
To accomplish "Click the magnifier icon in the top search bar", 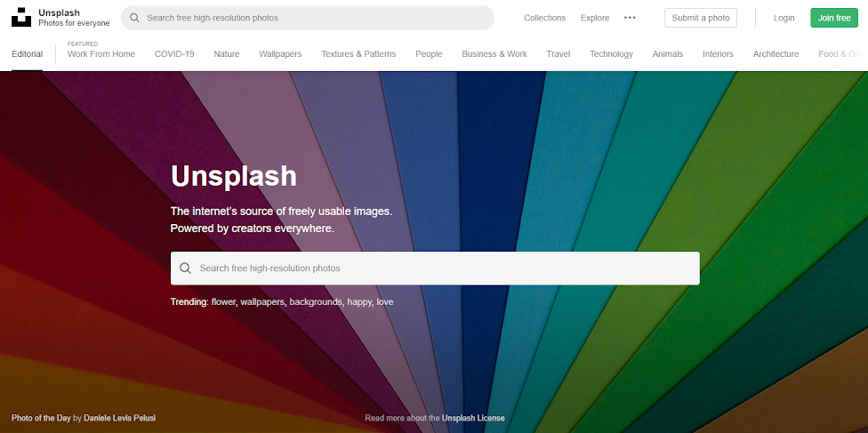I will click(134, 18).
